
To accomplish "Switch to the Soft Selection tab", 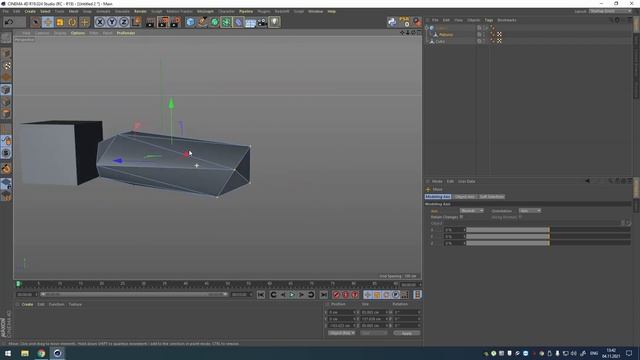I will pos(491,197).
